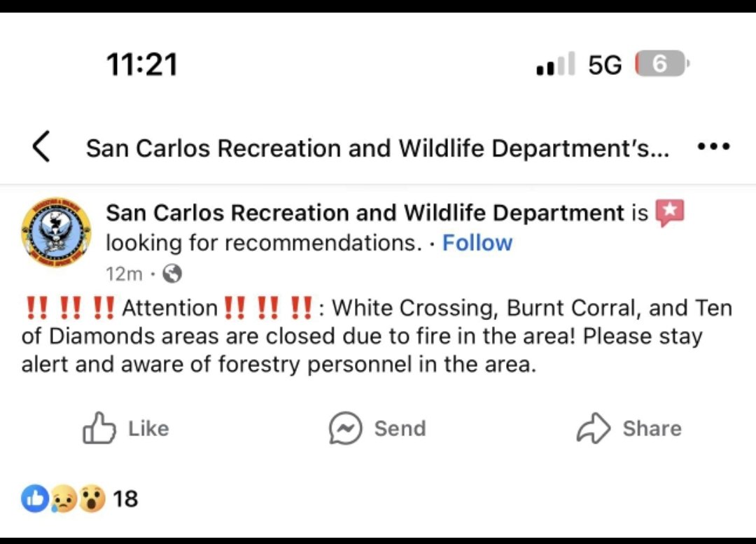Tap the Send button label
Viewport: 756px width, 544px height.
pos(400,428)
